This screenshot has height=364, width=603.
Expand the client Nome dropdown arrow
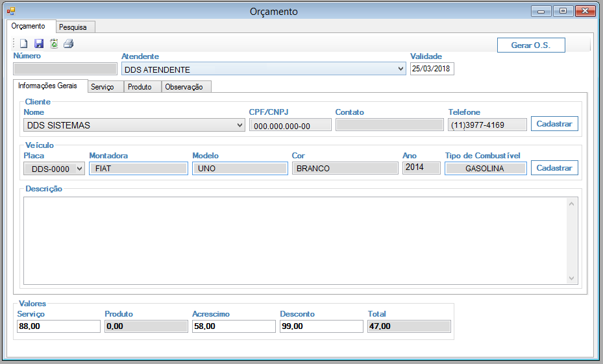click(x=240, y=125)
